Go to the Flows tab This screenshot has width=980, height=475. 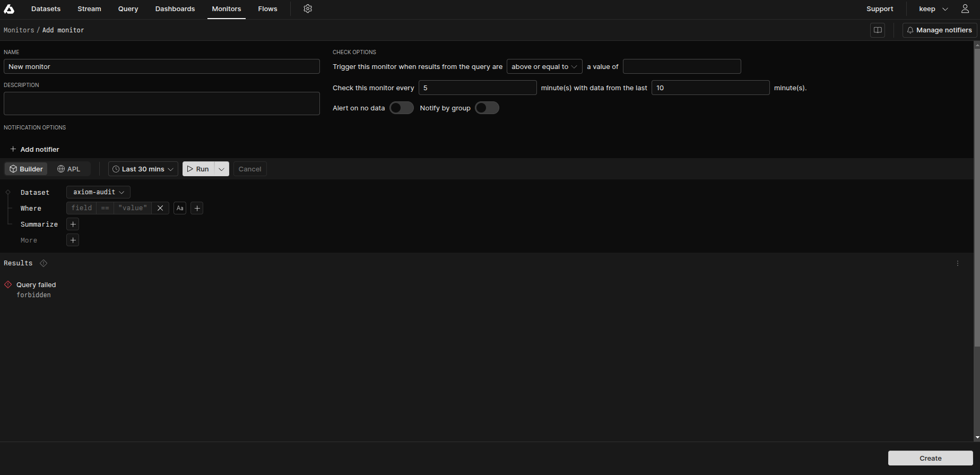[267, 9]
